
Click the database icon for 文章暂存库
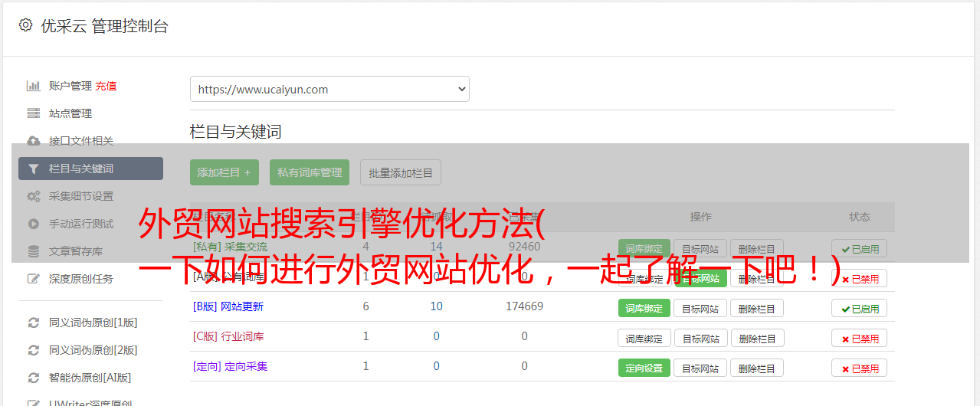pyautogui.click(x=34, y=251)
